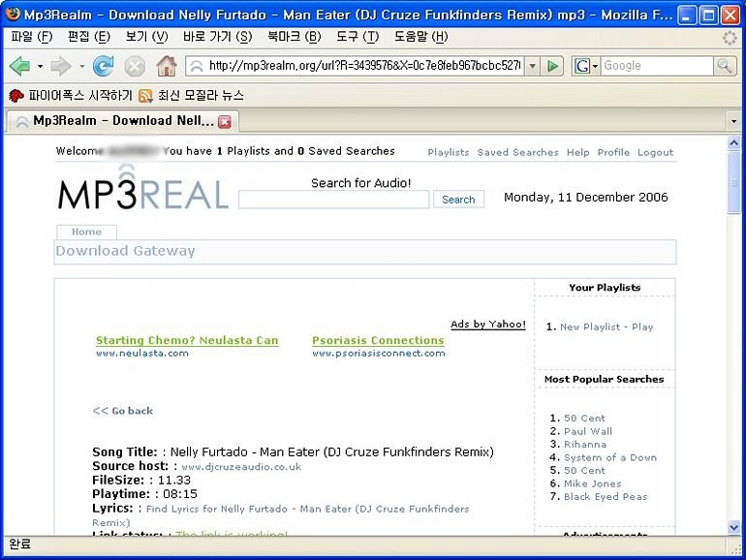
Task: Click the Find Lyrics for Nelly Furtado link
Action: coord(281,515)
